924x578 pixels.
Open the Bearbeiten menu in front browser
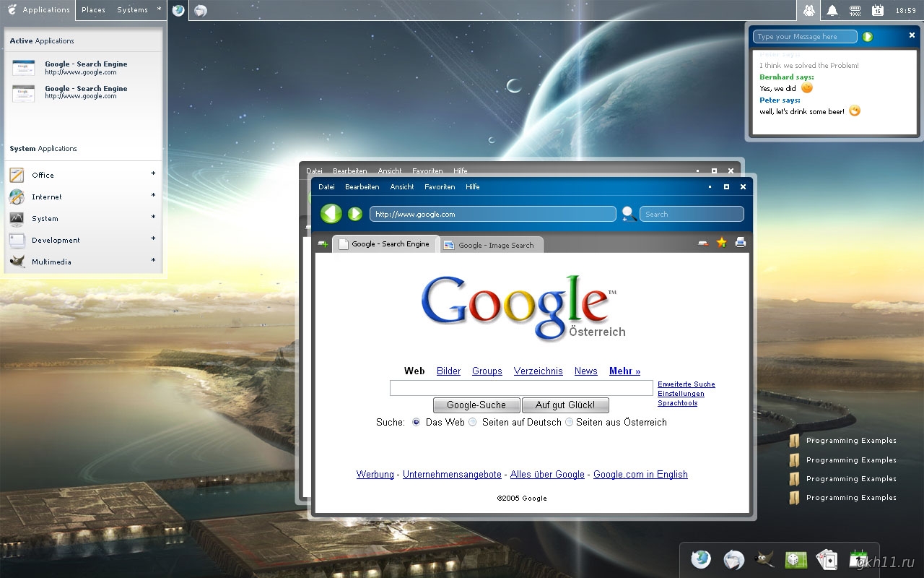tap(362, 186)
